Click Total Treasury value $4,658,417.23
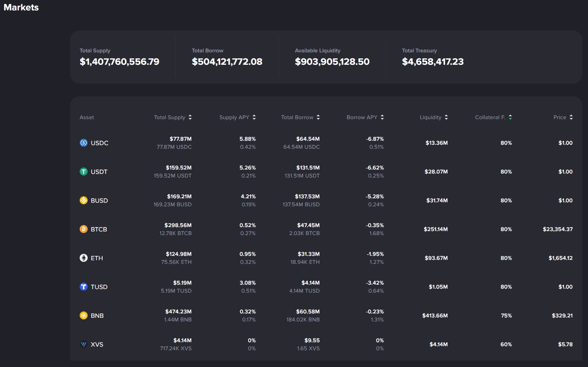The width and height of the screenshot is (588, 367). coord(433,62)
